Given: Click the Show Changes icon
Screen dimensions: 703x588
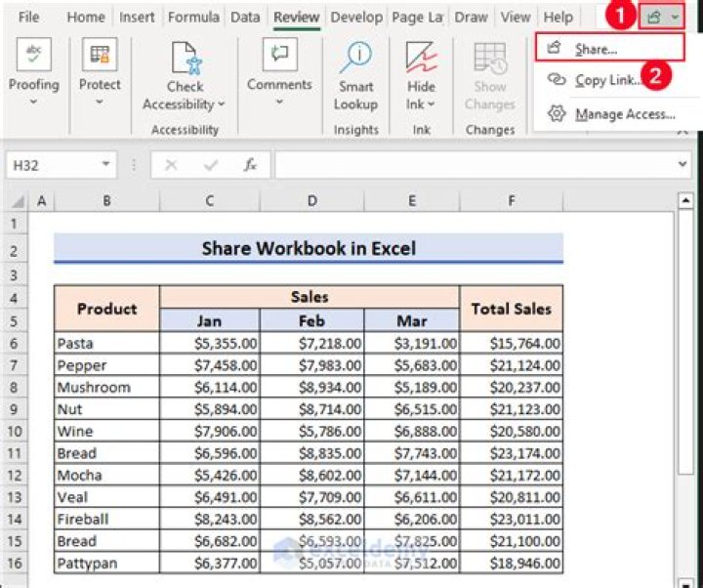Looking at the screenshot, I should point(490,59).
